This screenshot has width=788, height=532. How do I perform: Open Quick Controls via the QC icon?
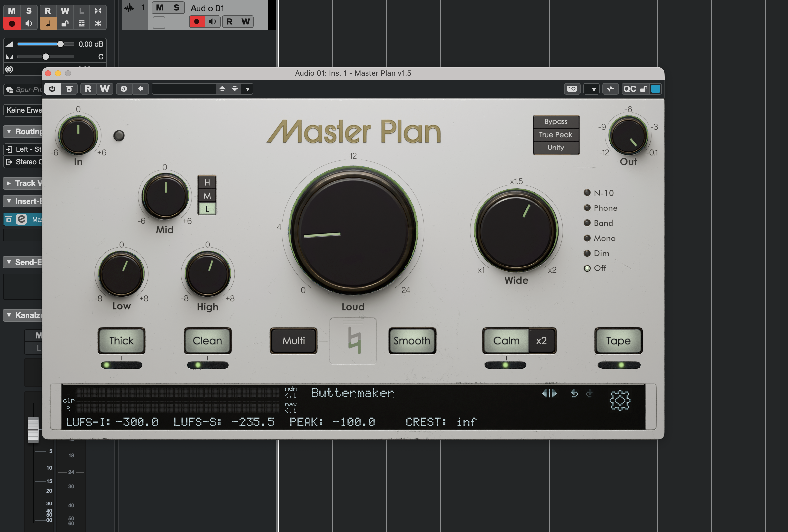click(x=630, y=89)
